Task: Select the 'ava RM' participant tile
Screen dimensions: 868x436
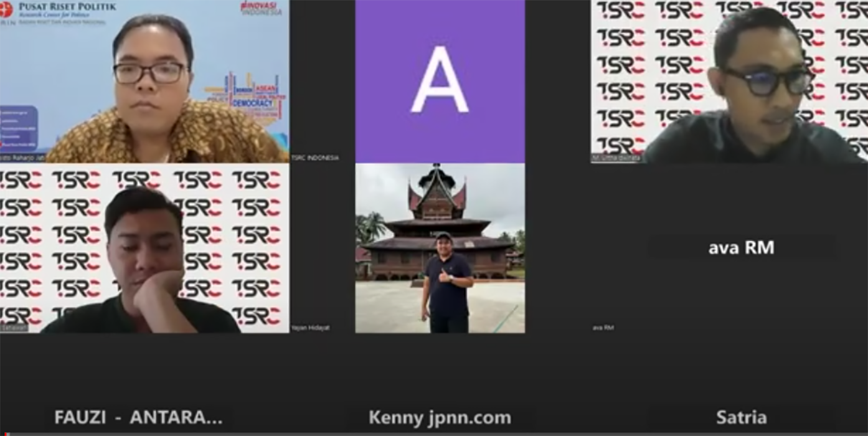Action: (741, 248)
